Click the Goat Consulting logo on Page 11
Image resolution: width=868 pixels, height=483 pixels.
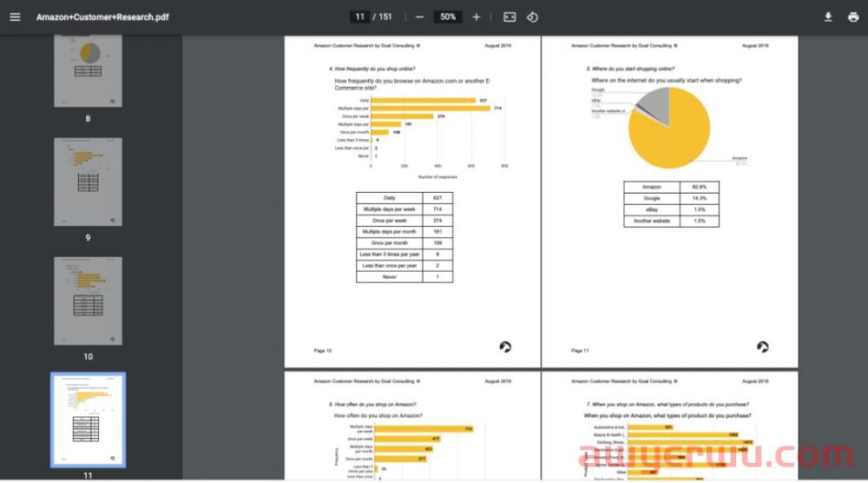pyautogui.click(x=763, y=347)
